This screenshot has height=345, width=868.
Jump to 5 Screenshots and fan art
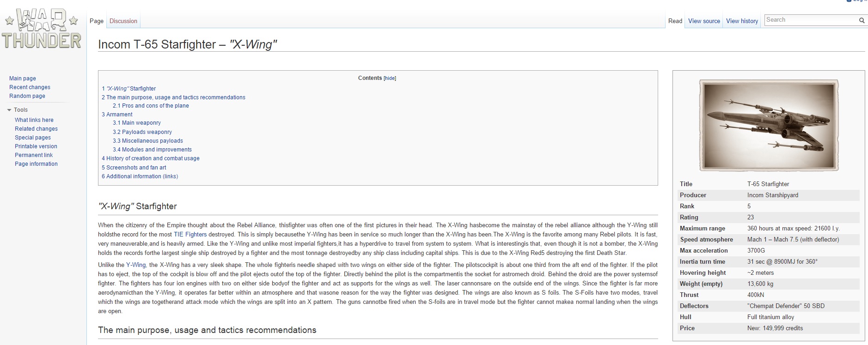pyautogui.click(x=134, y=168)
